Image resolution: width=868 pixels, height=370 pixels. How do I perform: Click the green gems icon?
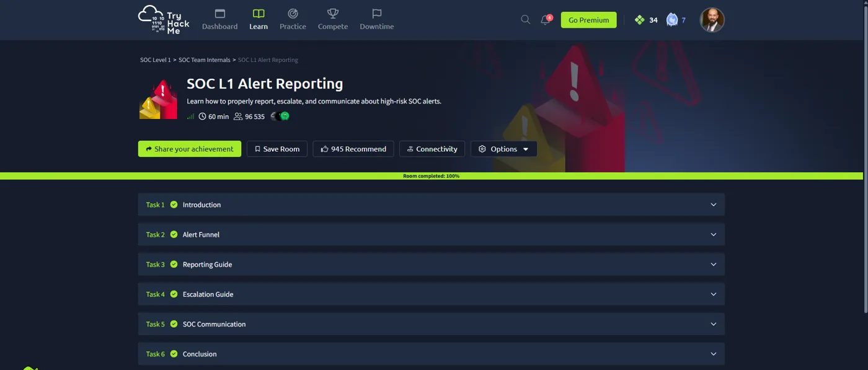coord(640,20)
